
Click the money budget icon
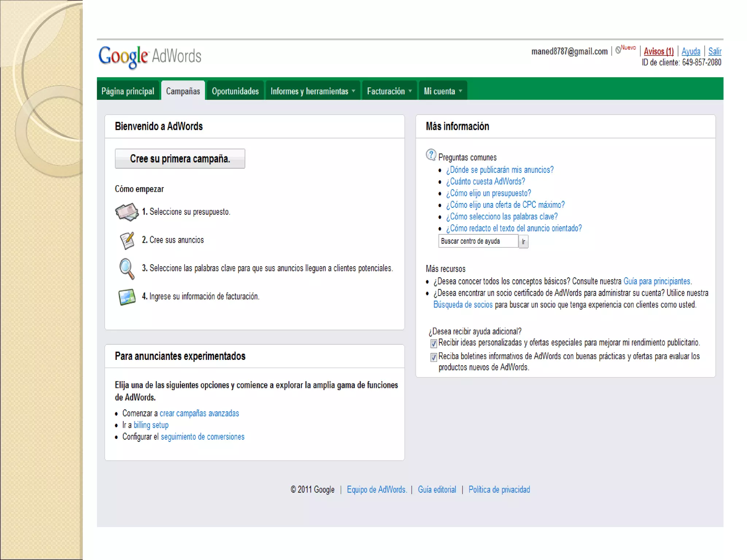127,212
